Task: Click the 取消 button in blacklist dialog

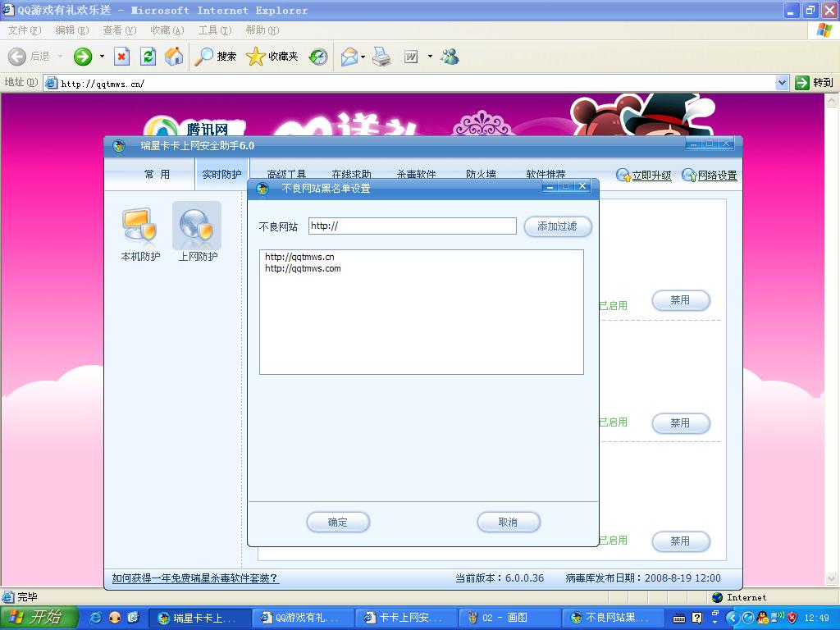Action: click(509, 523)
